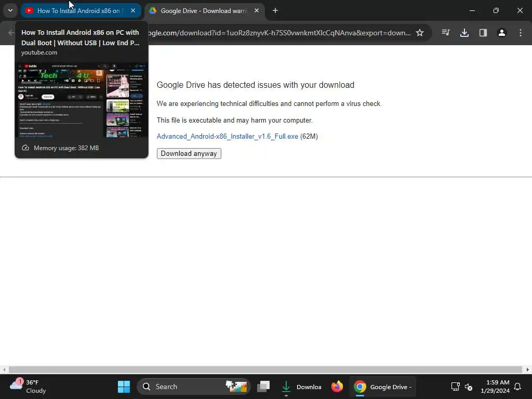
Task: Click 'youtube.com' in tab preview
Action: pyautogui.click(x=39, y=52)
